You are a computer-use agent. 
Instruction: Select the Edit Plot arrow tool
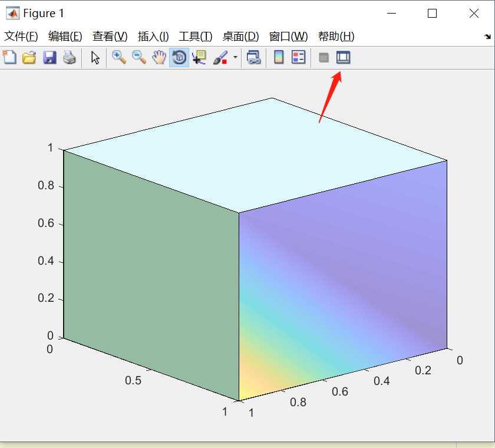pos(95,58)
